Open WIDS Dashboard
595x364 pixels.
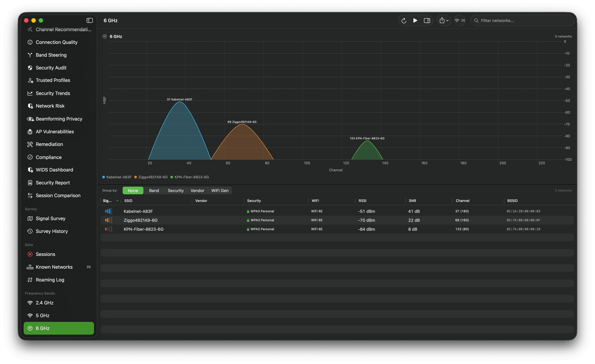click(59, 170)
